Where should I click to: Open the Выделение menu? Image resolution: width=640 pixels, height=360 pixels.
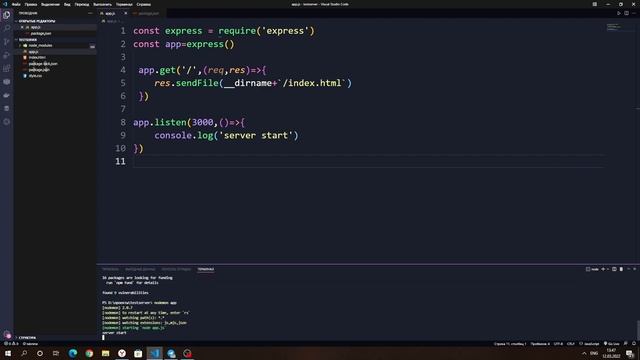(x=50, y=4)
